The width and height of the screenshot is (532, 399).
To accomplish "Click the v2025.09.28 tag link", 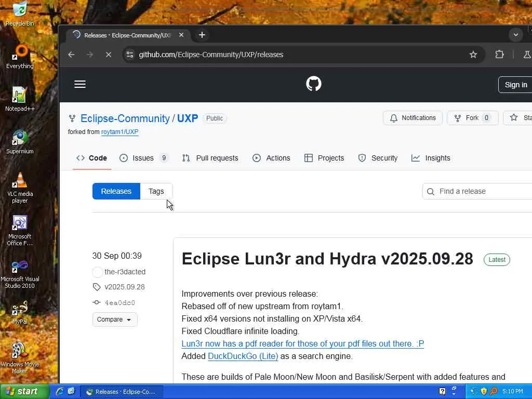I will pos(125,287).
